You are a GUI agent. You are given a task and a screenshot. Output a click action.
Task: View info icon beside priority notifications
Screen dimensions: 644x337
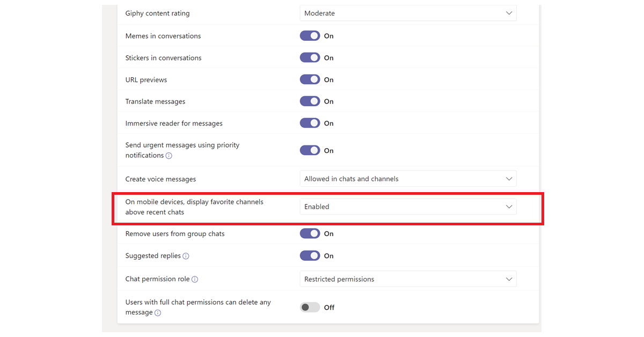click(169, 156)
